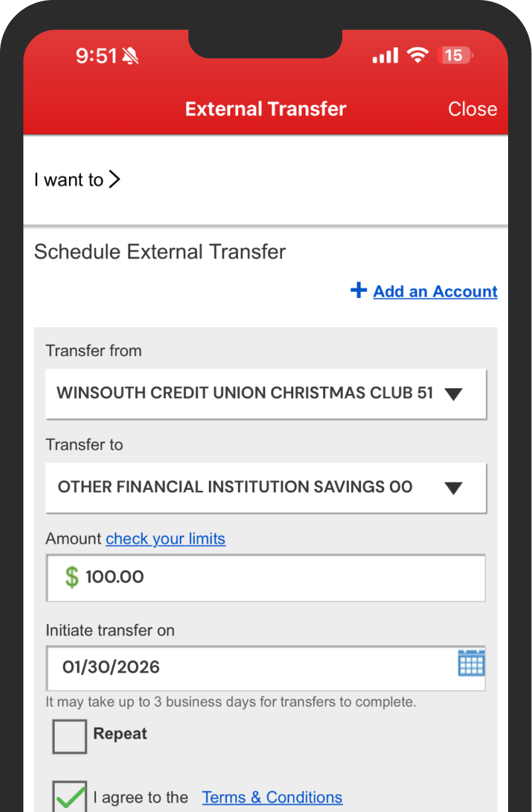Click the Initiate transfer on date field

252,667
